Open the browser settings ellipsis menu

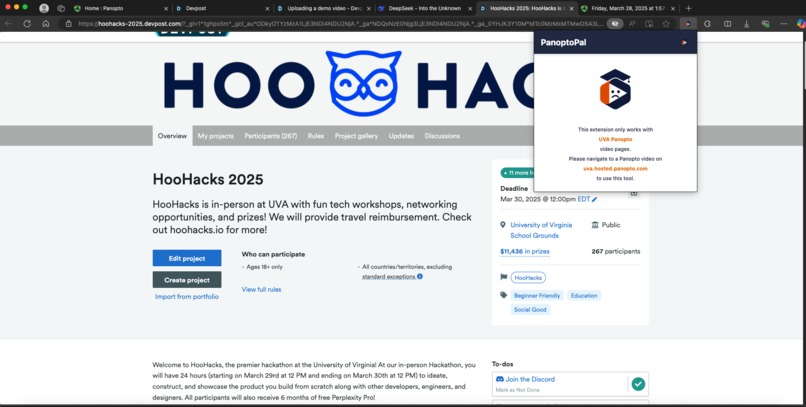783,24
